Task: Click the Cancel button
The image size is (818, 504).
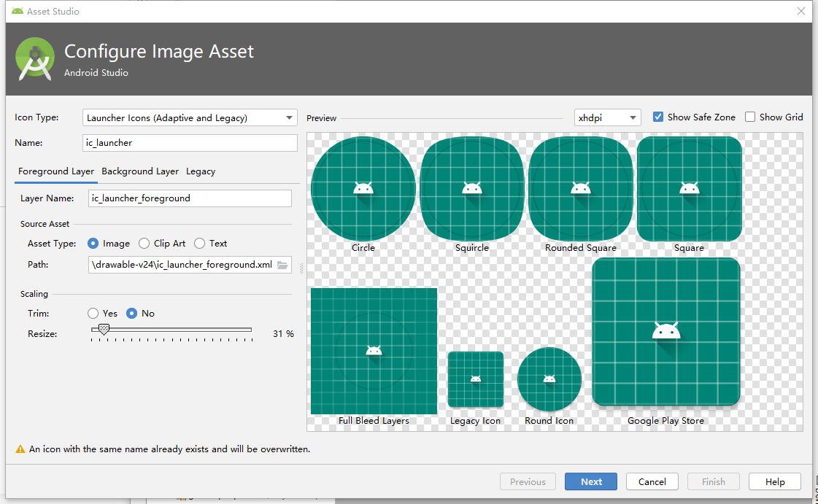Action: (652, 481)
